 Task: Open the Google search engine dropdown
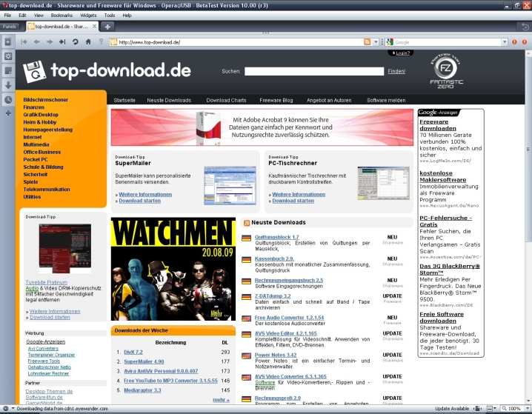click(x=390, y=42)
